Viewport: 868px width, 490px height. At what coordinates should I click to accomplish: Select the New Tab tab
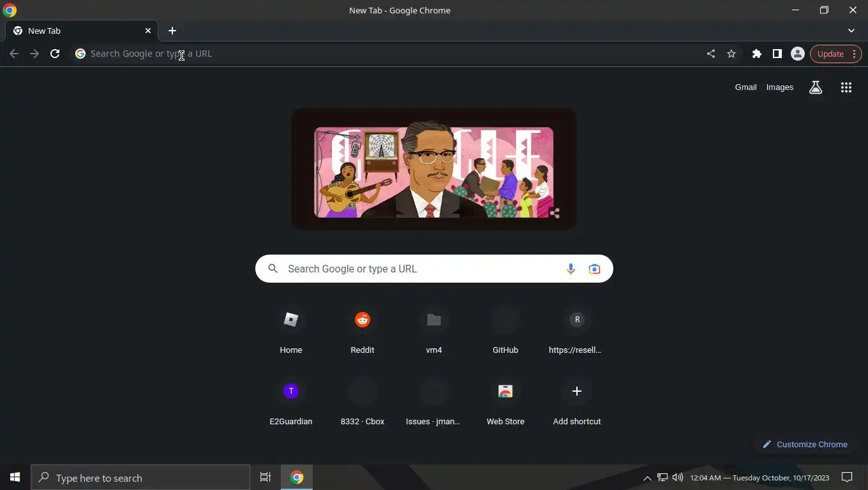coord(82,31)
